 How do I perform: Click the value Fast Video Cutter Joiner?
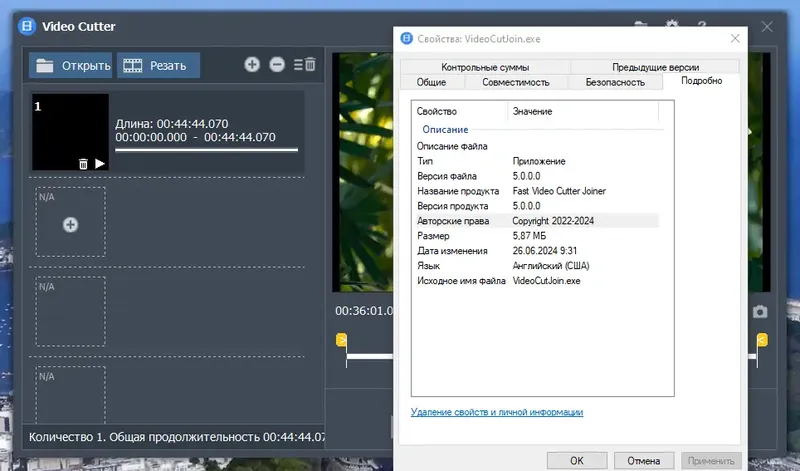tap(559, 191)
